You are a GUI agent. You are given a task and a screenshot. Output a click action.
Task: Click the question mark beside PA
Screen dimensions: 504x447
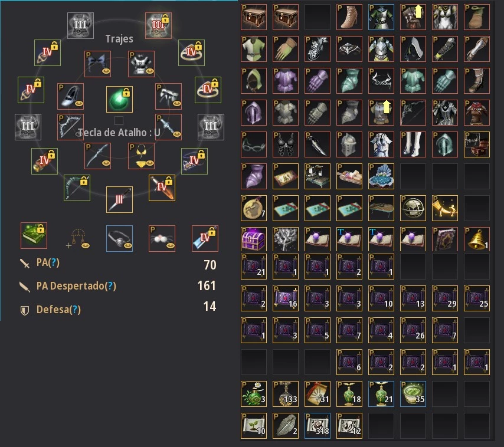(x=54, y=262)
